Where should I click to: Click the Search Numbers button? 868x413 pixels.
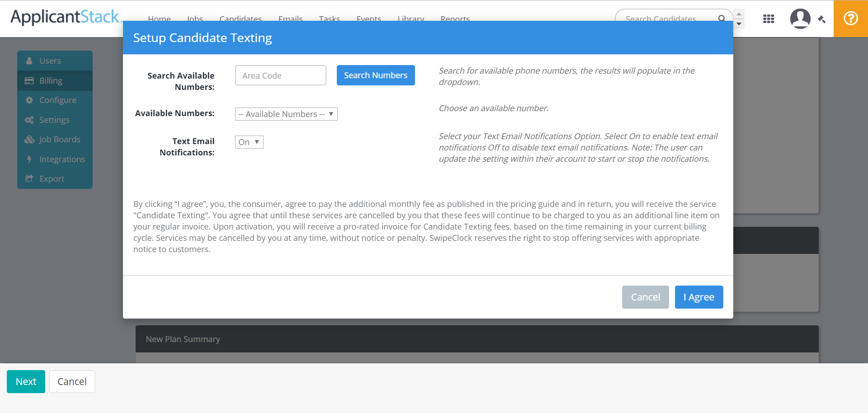point(376,75)
